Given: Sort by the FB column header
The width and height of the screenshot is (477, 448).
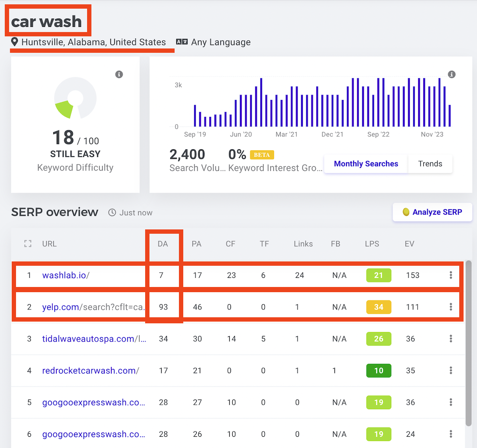Looking at the screenshot, I should point(335,244).
